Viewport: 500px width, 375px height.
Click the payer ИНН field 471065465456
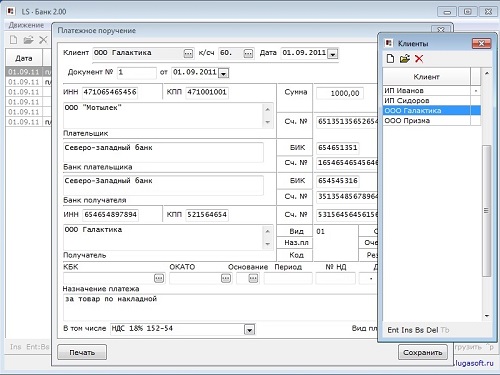coord(110,92)
